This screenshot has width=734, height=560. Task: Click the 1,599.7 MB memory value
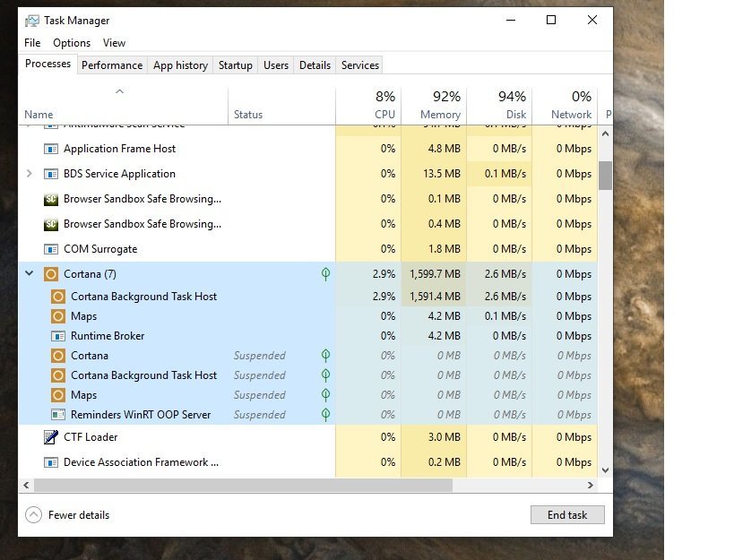[x=435, y=274]
